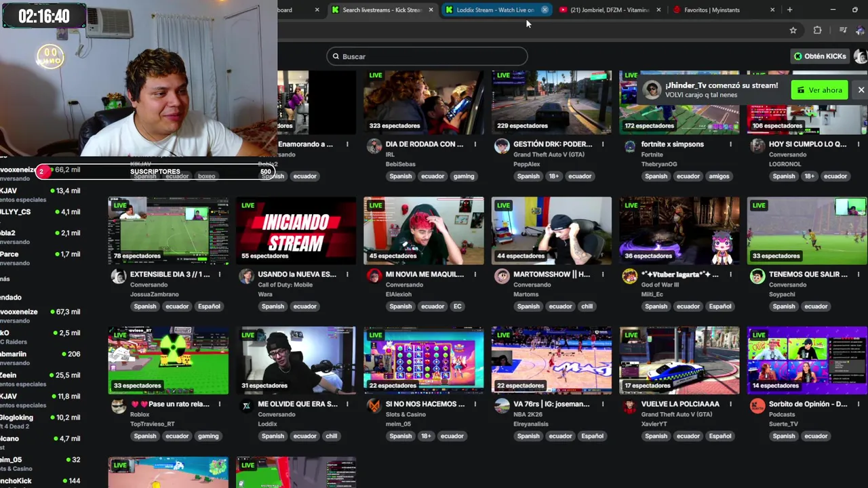
Task: Click the Obtén KICKs button
Action: [819, 56]
